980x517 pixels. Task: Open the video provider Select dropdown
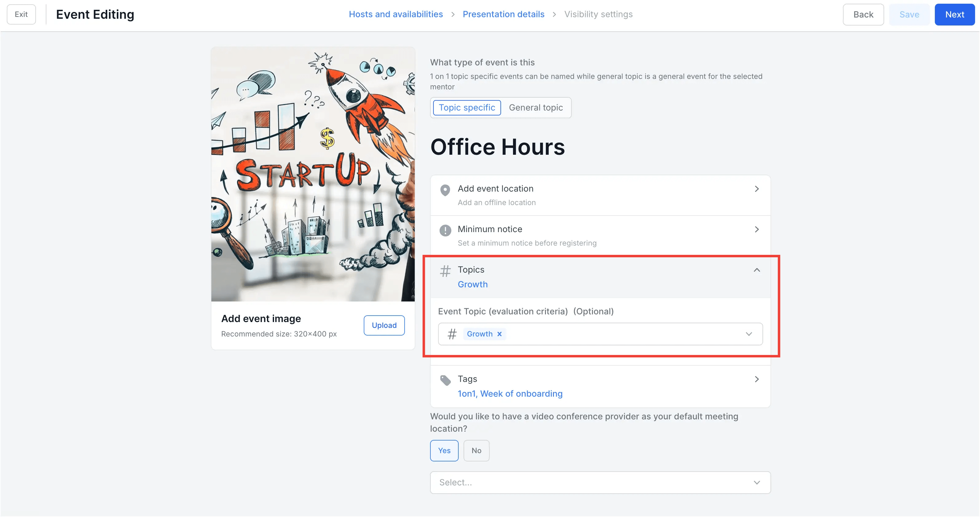tap(600, 482)
